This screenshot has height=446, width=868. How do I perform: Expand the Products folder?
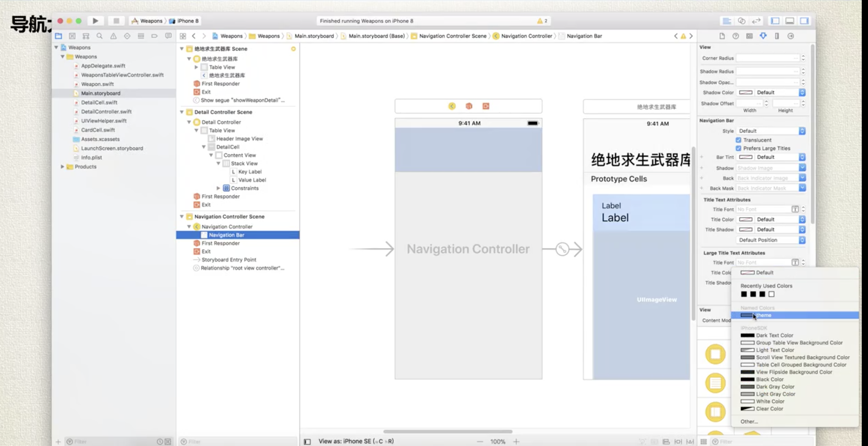[x=62, y=166]
